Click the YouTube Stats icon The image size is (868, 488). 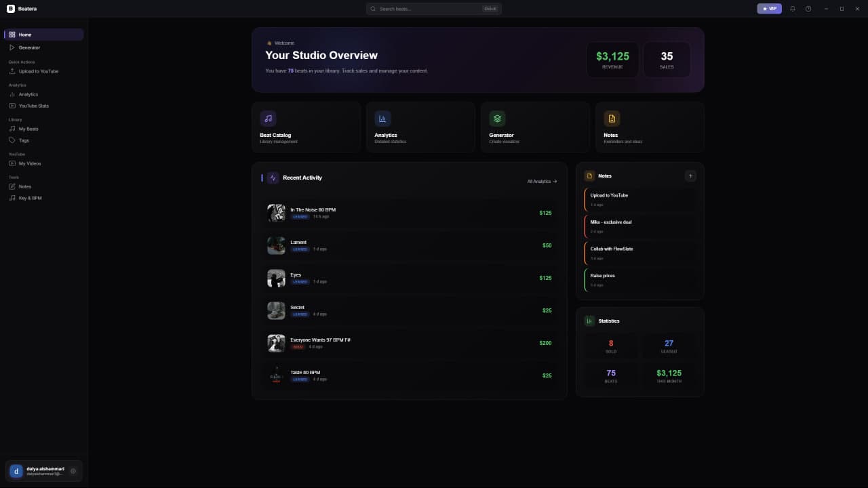click(14, 106)
